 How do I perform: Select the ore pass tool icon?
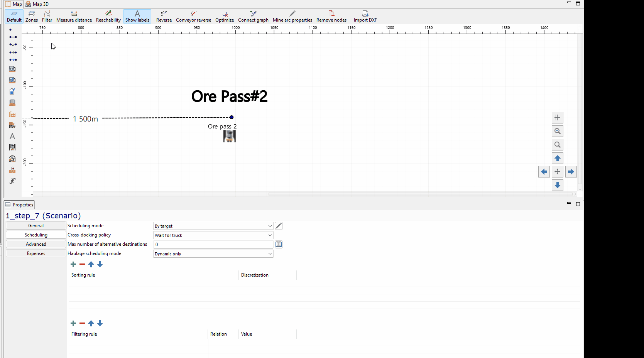pos(12,147)
